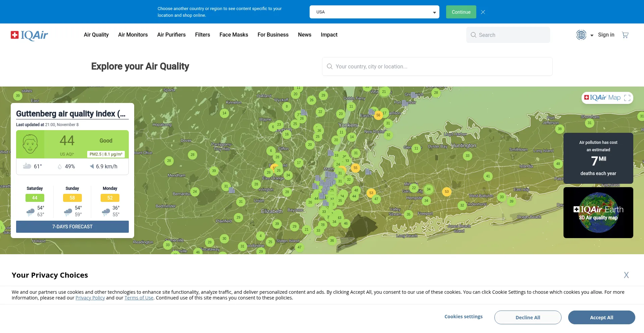This screenshot has height=333, width=644.
Task: Open the Air Purifiers menu
Action: (171, 35)
